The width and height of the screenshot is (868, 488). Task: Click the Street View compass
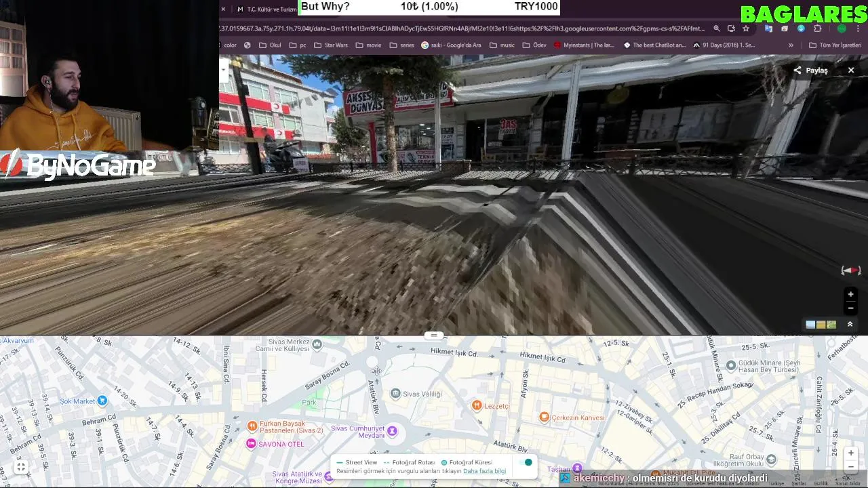[851, 270]
